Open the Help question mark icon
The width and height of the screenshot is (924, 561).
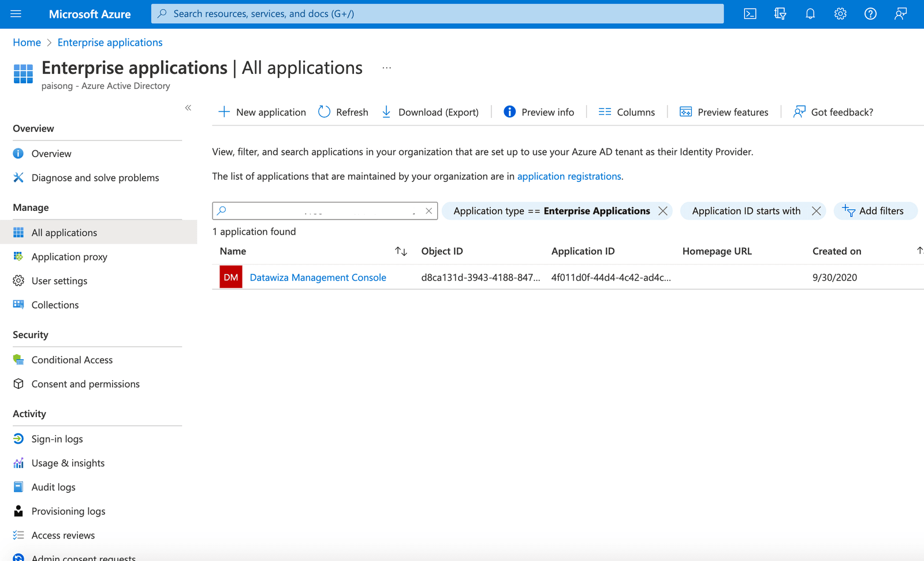[870, 14]
